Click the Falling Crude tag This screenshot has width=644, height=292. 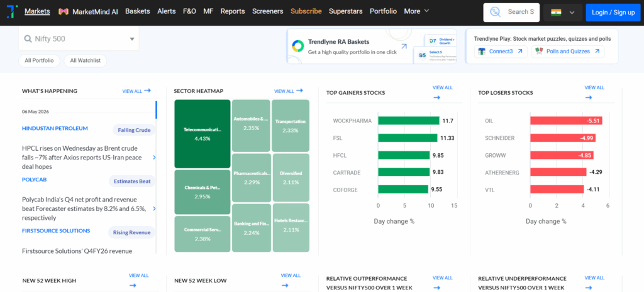tap(135, 131)
